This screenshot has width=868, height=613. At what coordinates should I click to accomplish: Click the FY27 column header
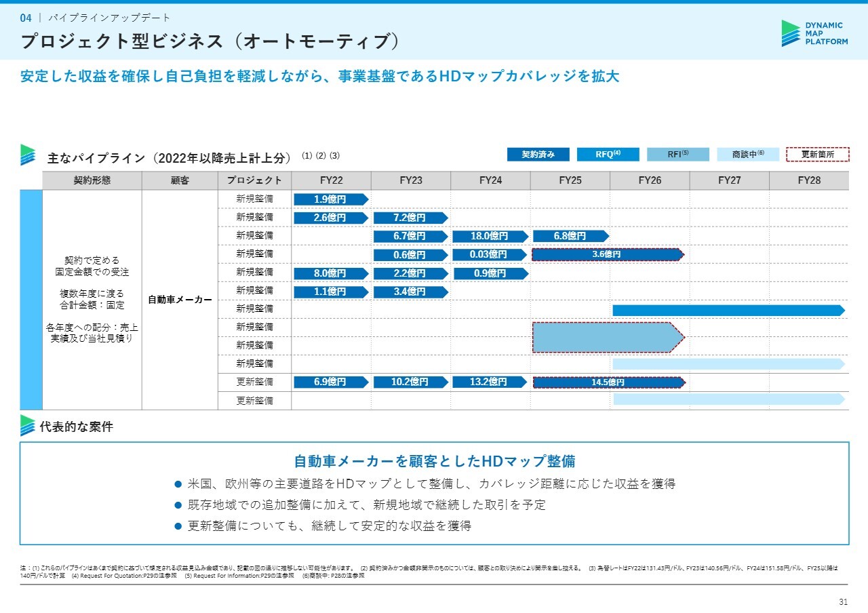[x=730, y=180]
